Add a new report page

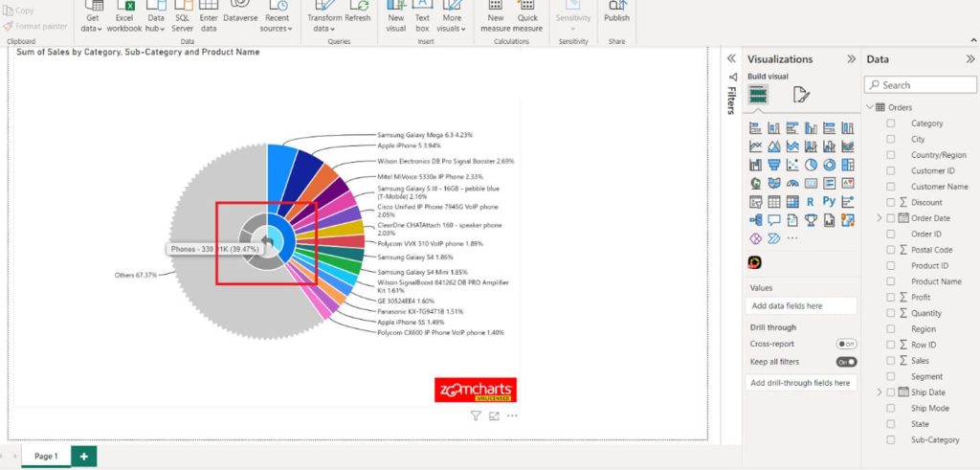[x=84, y=457]
